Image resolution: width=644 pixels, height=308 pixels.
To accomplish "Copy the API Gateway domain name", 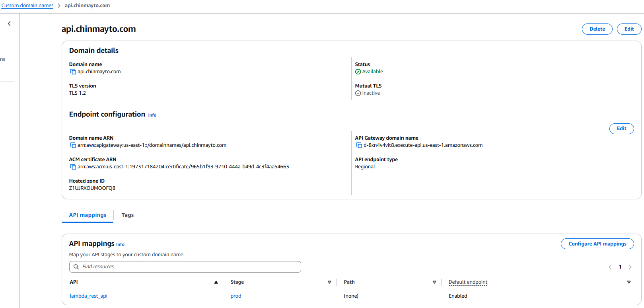I will tap(359, 145).
